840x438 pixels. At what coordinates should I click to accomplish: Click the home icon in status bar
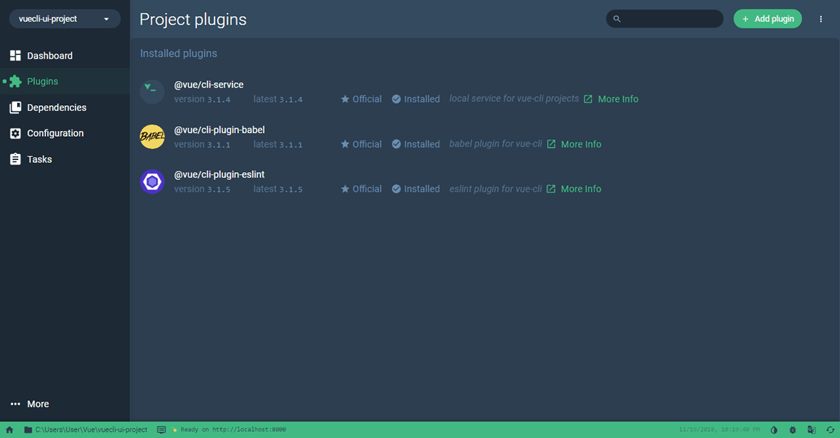tap(9, 429)
